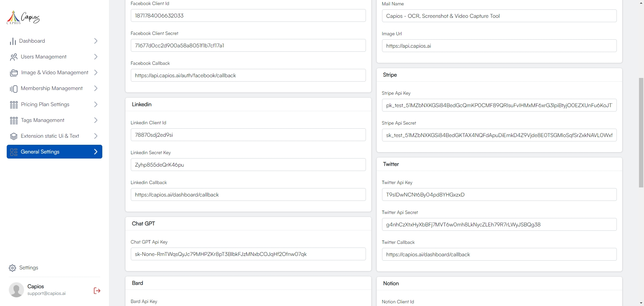Click the Notion Client Id label
Screen dimensions: 644x306
[x=398, y=302]
